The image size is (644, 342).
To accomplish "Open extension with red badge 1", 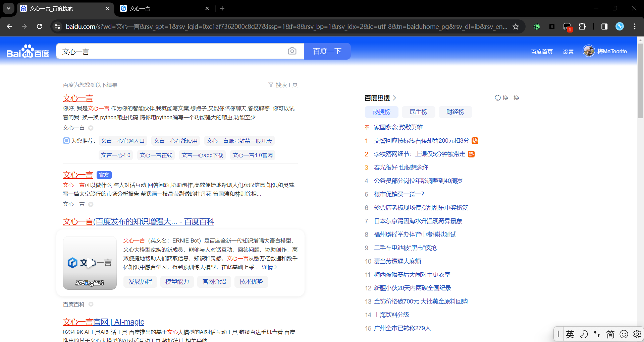I will pyautogui.click(x=568, y=27).
